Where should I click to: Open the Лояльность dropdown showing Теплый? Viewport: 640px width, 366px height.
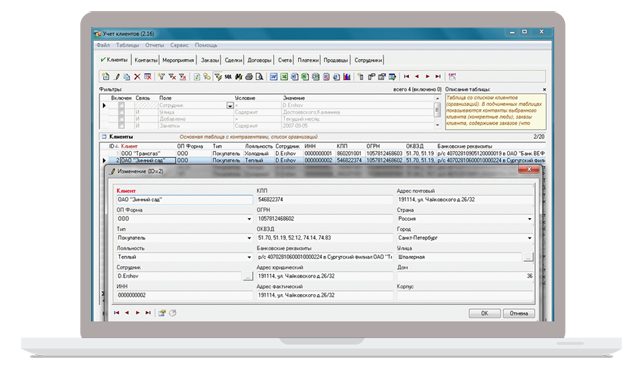249,257
